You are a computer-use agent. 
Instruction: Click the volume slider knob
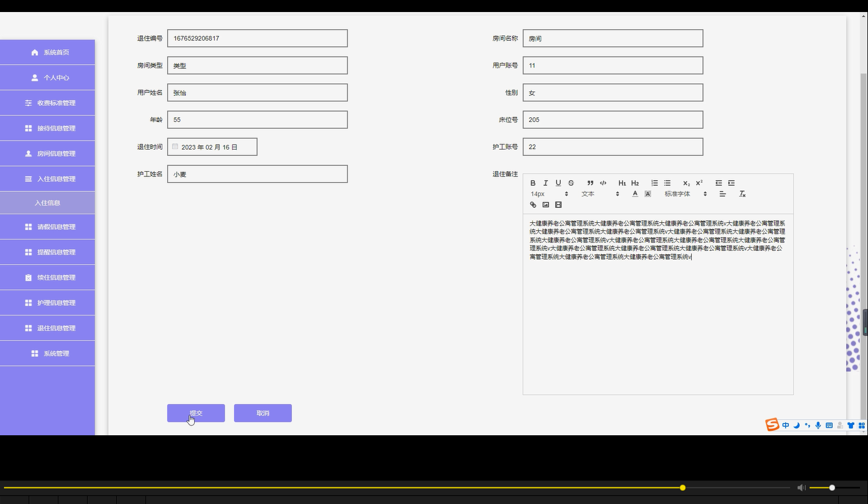point(832,487)
